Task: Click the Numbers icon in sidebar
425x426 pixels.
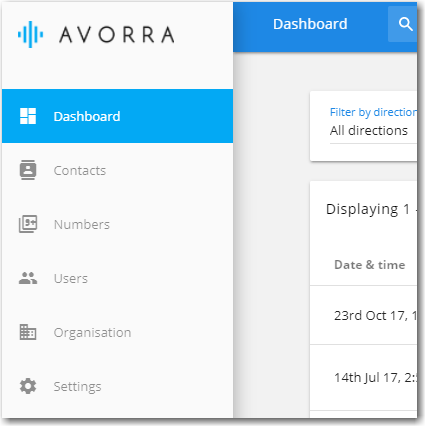Action: [x=28, y=224]
